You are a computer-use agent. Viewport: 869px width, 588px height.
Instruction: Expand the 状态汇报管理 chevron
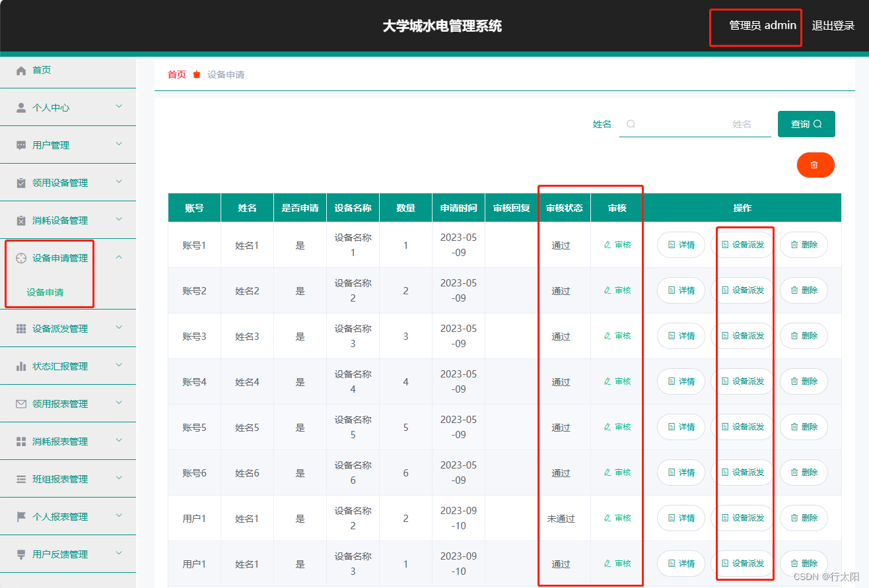119,365
